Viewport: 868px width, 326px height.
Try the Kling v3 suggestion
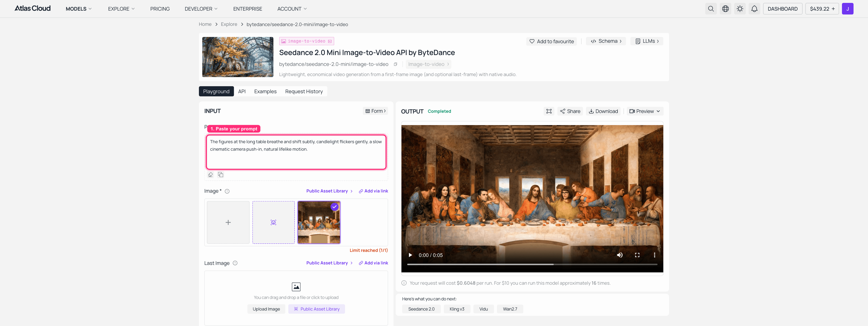pos(457,309)
